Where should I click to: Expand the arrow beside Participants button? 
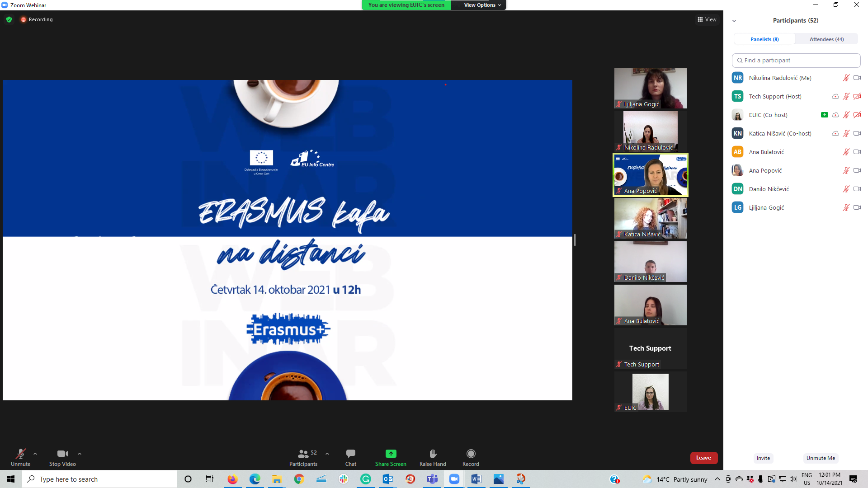click(327, 454)
